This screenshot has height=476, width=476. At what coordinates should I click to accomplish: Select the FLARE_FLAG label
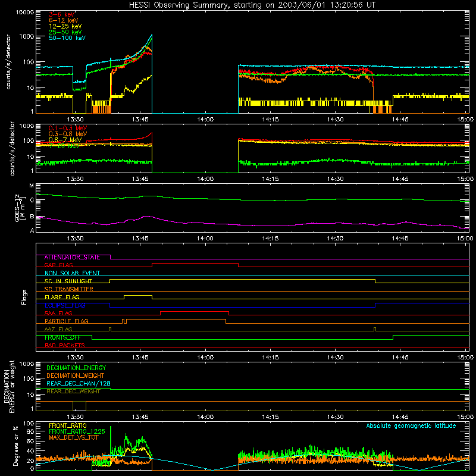(x=62, y=297)
